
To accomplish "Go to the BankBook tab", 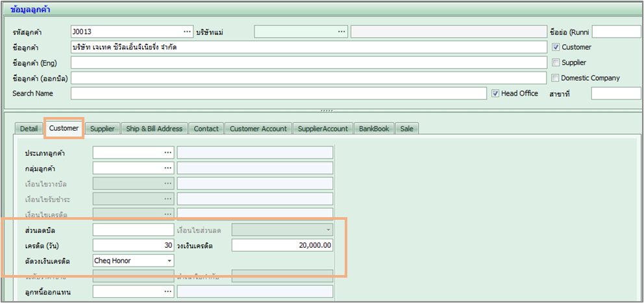I will [x=374, y=129].
